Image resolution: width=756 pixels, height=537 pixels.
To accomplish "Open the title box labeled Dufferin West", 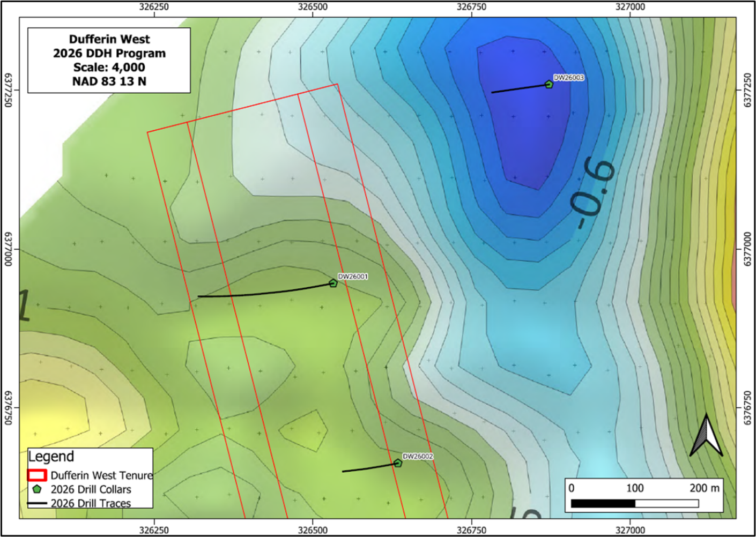I will point(109,40).
